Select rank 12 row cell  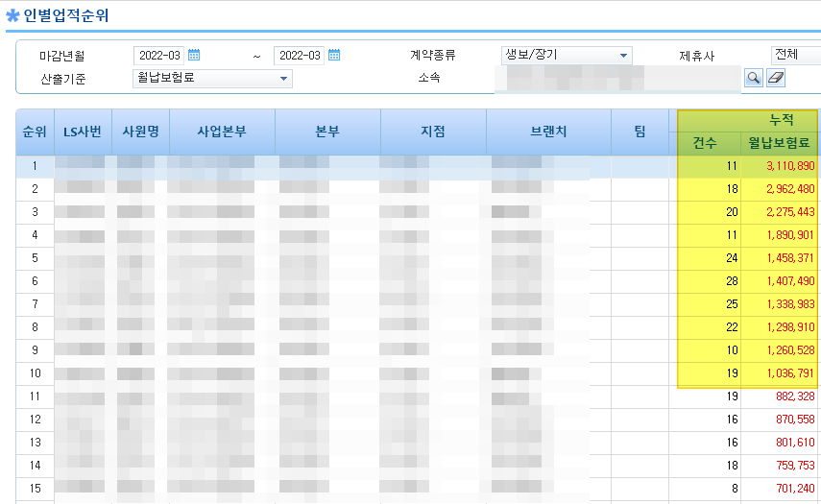36,420
